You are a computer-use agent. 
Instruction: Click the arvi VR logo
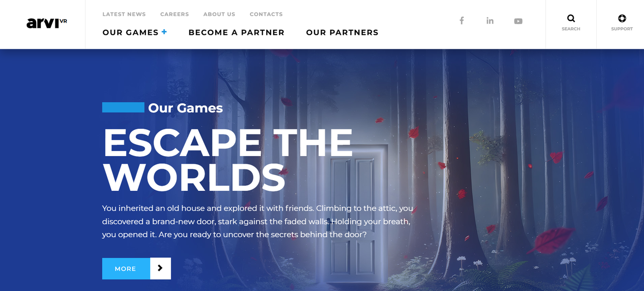pyautogui.click(x=47, y=23)
